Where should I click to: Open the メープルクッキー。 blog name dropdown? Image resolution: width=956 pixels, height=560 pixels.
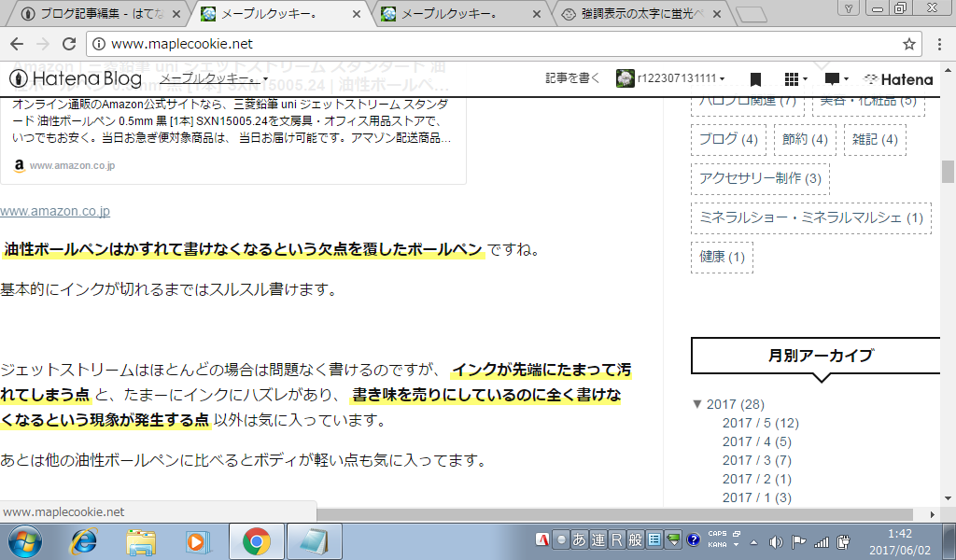tap(214, 78)
